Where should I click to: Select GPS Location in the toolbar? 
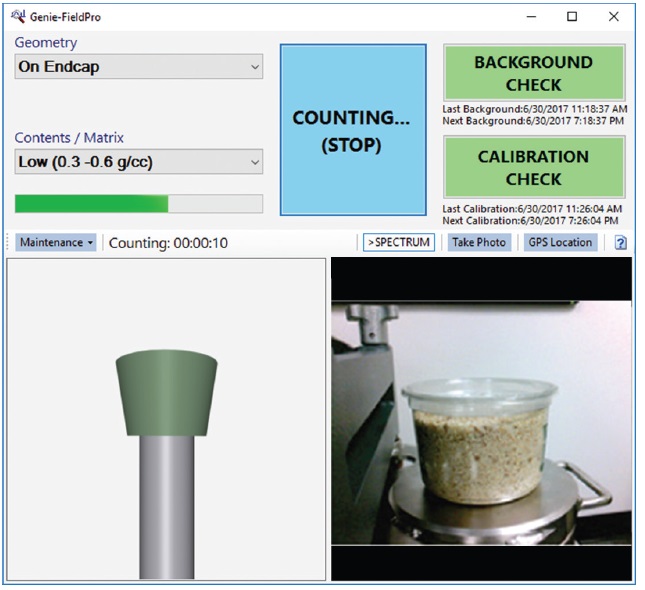click(560, 243)
